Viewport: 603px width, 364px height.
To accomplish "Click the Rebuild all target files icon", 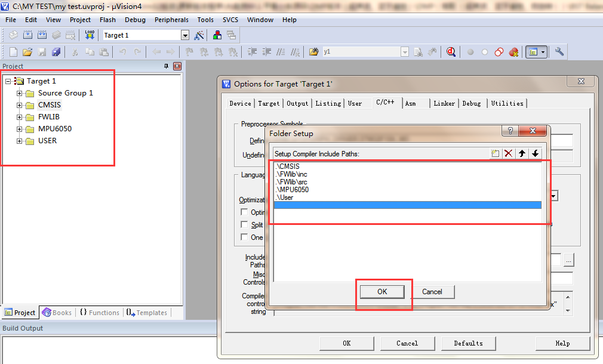I will pos(42,35).
